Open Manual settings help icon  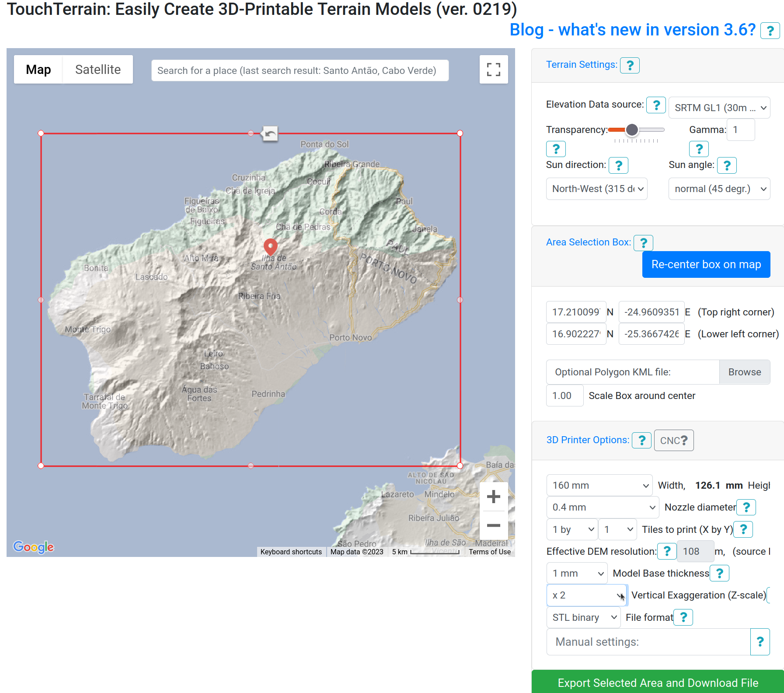pos(760,642)
